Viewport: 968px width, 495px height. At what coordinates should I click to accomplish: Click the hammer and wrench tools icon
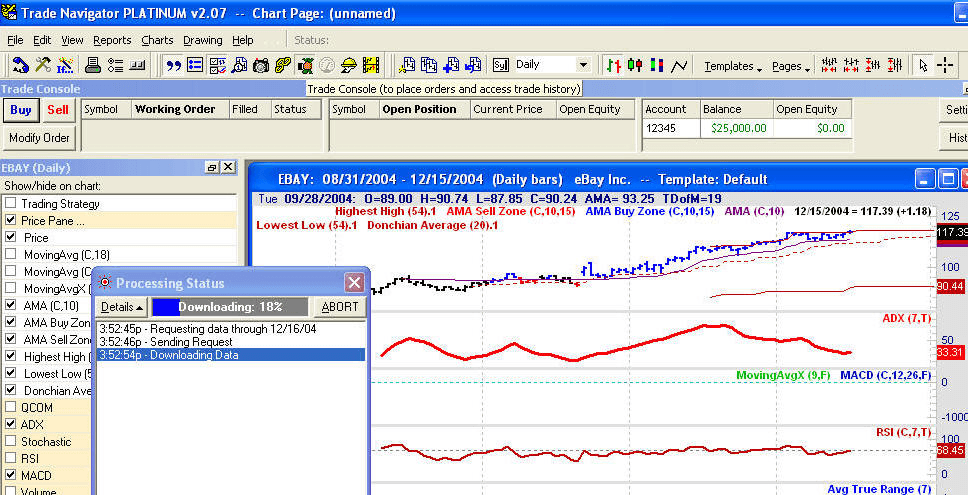(x=43, y=65)
